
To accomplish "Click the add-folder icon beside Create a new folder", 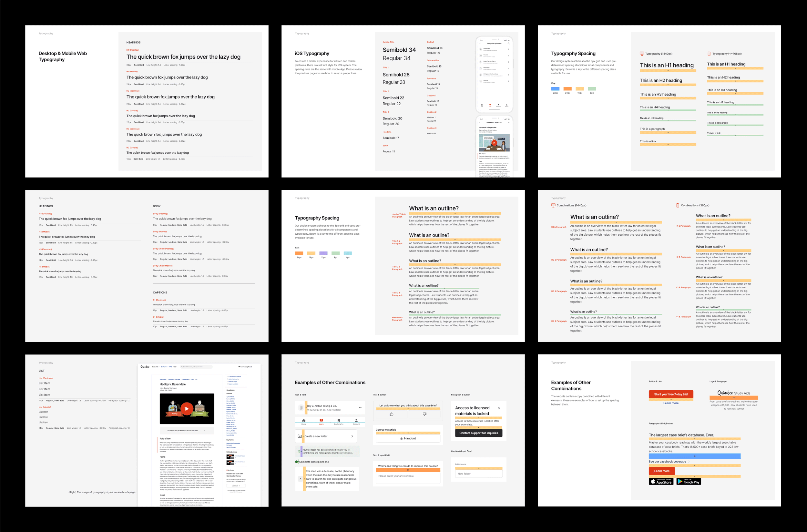I will pos(300,436).
